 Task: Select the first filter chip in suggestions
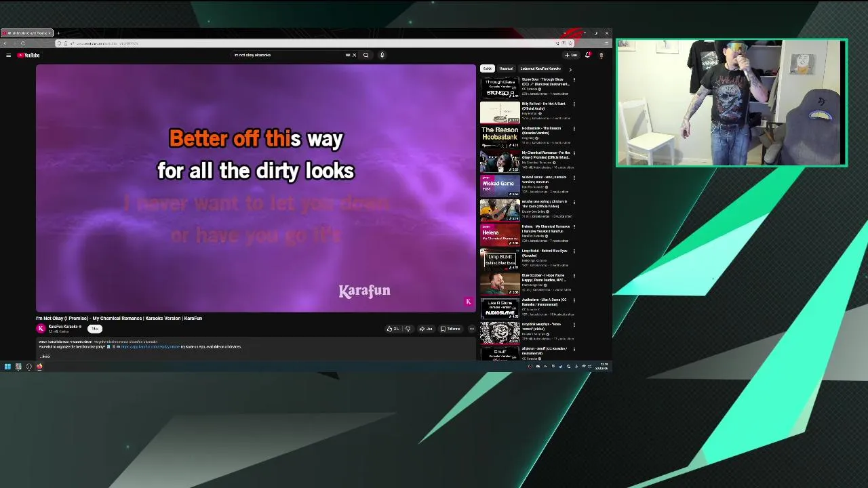pyautogui.click(x=487, y=68)
